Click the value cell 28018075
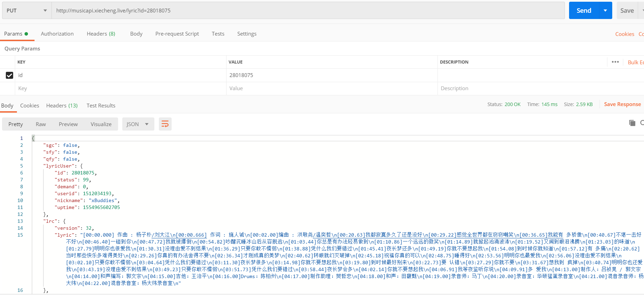The height and width of the screenshot is (295, 644). 332,75
